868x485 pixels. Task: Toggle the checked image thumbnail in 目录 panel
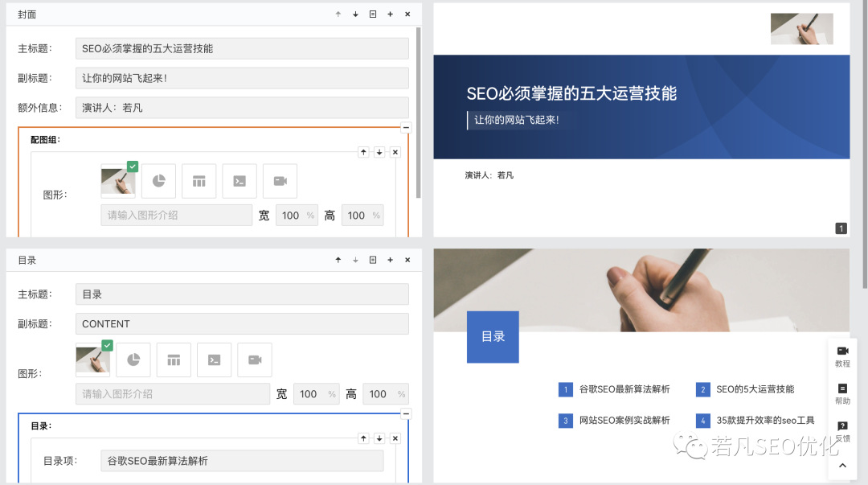pyautogui.click(x=92, y=359)
